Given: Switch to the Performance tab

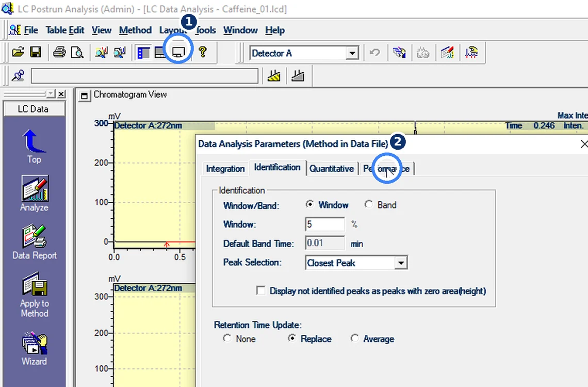Looking at the screenshot, I should pos(386,169).
